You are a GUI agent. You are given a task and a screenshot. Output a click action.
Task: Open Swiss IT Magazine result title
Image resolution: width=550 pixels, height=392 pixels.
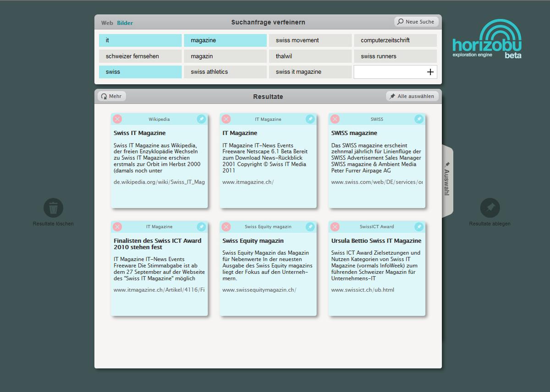(x=140, y=133)
